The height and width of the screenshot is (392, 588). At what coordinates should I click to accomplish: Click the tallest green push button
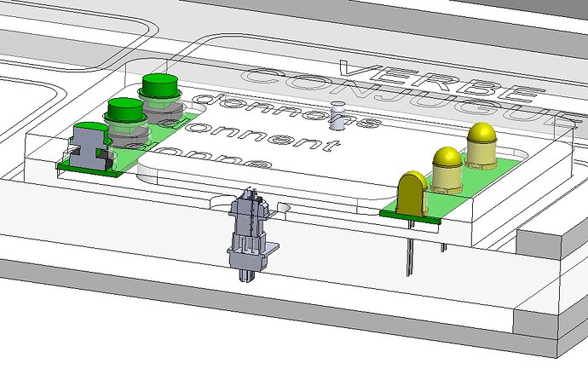click(160, 89)
